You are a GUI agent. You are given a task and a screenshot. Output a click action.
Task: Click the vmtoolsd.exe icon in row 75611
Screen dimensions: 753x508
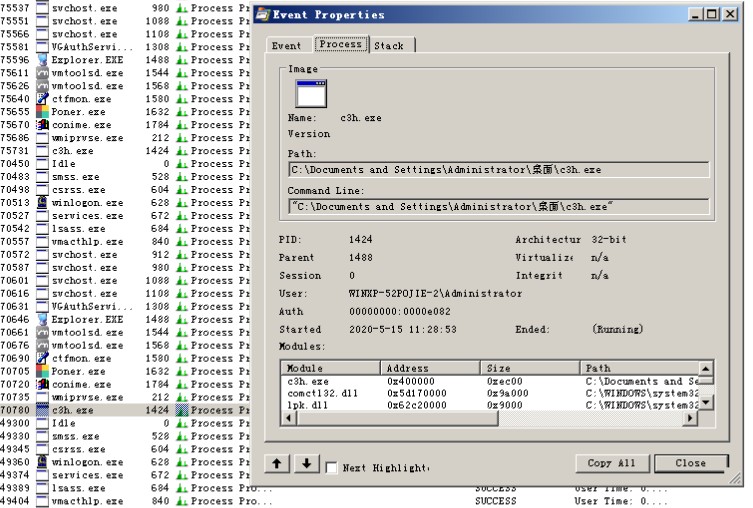tap(42, 73)
